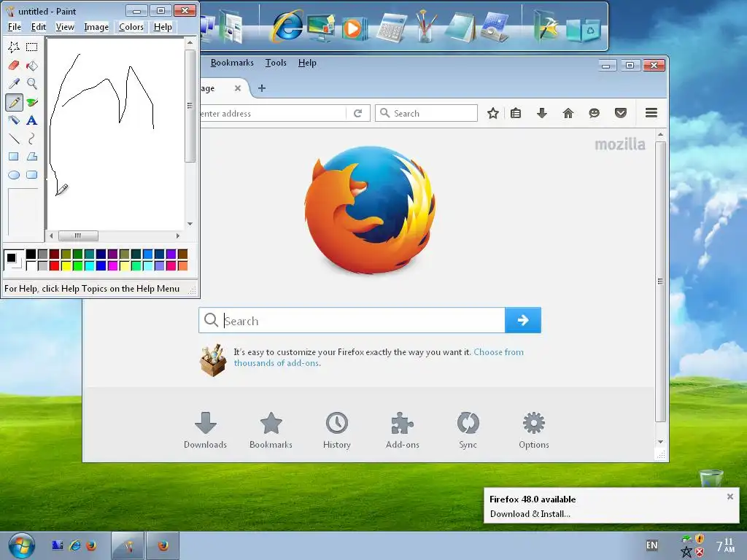Select the Pencil tool in Paint
Viewport: 747px width, 560px height.
(x=14, y=102)
